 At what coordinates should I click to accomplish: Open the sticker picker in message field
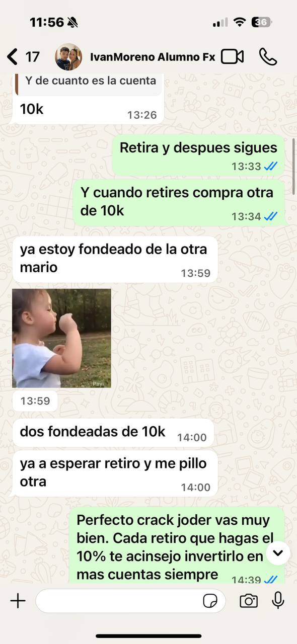tap(210, 601)
